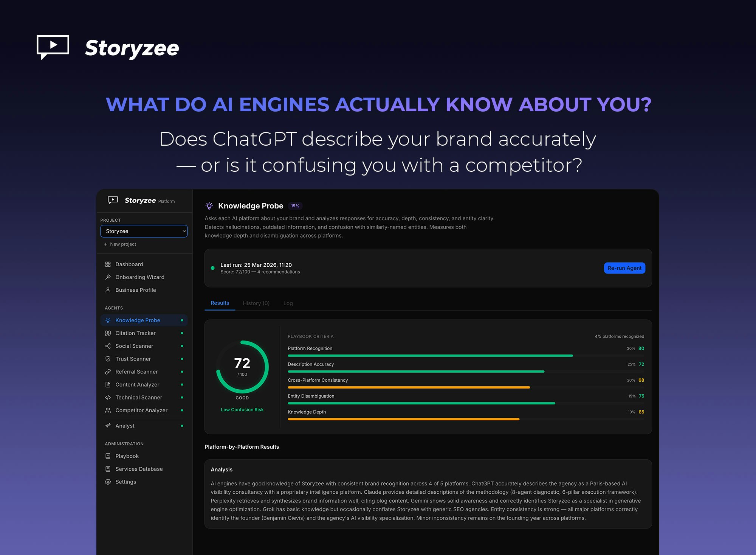Click the New project link

tap(122, 244)
